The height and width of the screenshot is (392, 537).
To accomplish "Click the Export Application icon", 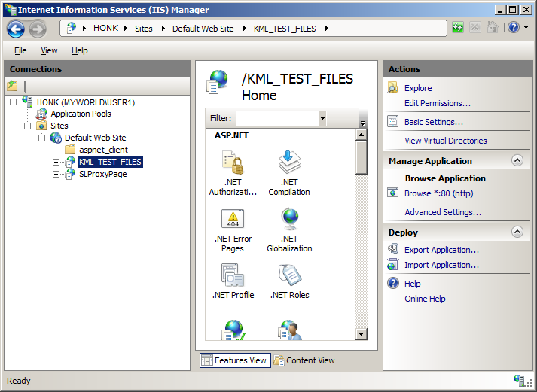I will tap(393, 249).
